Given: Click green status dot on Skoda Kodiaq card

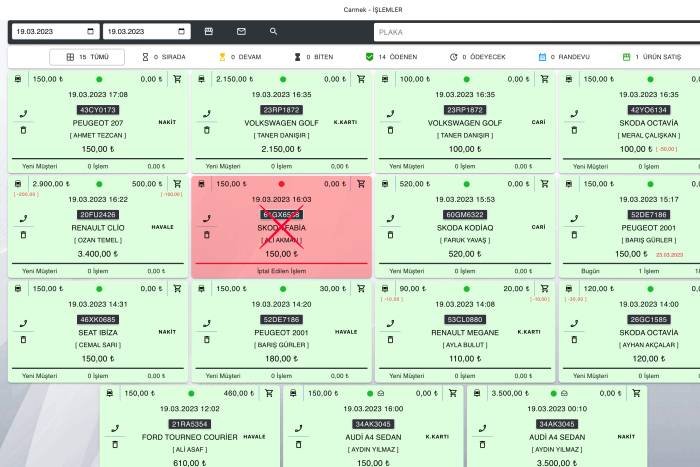Looking at the screenshot, I should coord(466,184).
